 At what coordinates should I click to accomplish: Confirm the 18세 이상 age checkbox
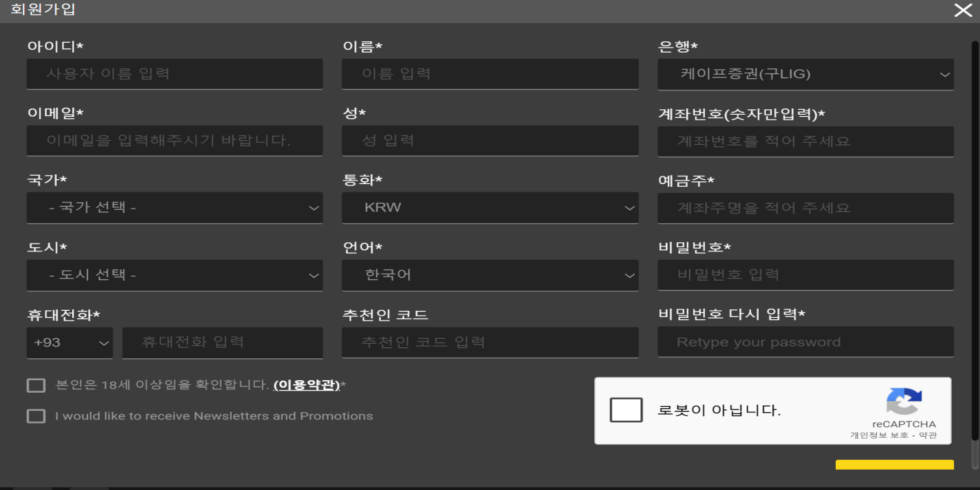[x=36, y=385]
